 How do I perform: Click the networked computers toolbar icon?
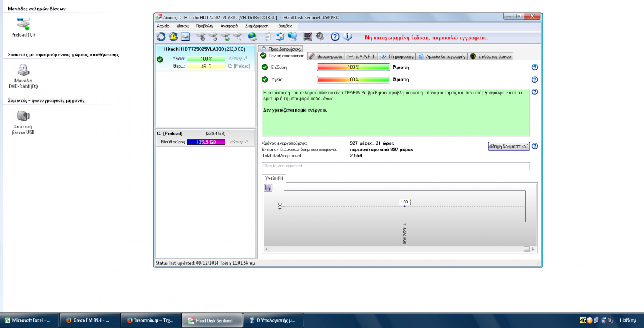tap(292, 37)
